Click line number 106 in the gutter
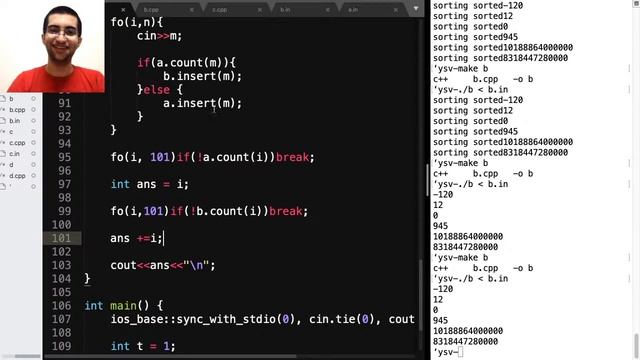The image size is (640, 360). [x=62, y=306]
